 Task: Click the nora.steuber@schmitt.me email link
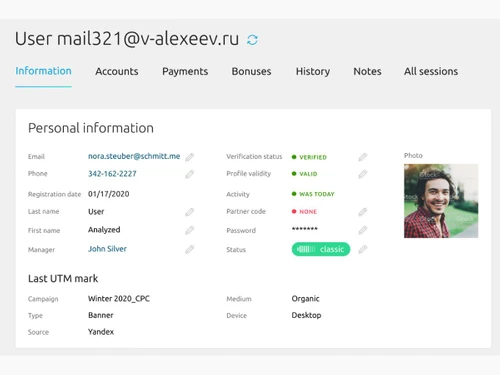[x=134, y=156]
